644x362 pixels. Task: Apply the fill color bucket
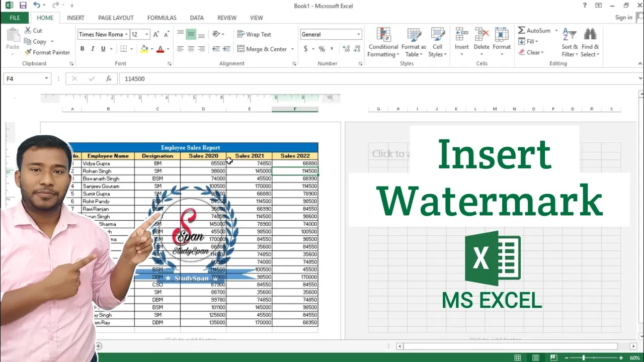click(144, 49)
